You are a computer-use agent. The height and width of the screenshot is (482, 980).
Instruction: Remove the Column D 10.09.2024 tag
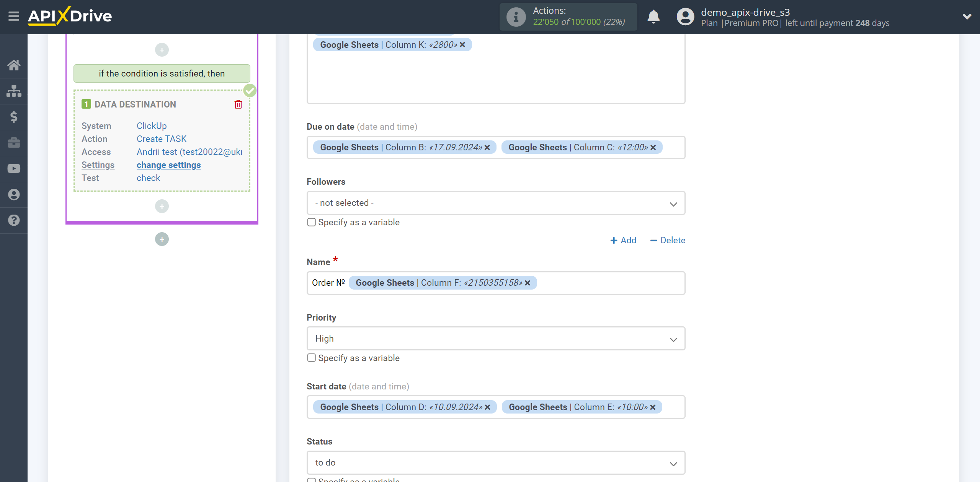point(487,407)
